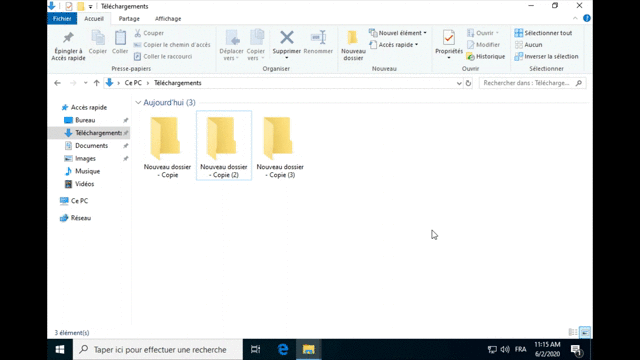
Task: Click Téléchargements in the address bar
Action: (x=178, y=83)
